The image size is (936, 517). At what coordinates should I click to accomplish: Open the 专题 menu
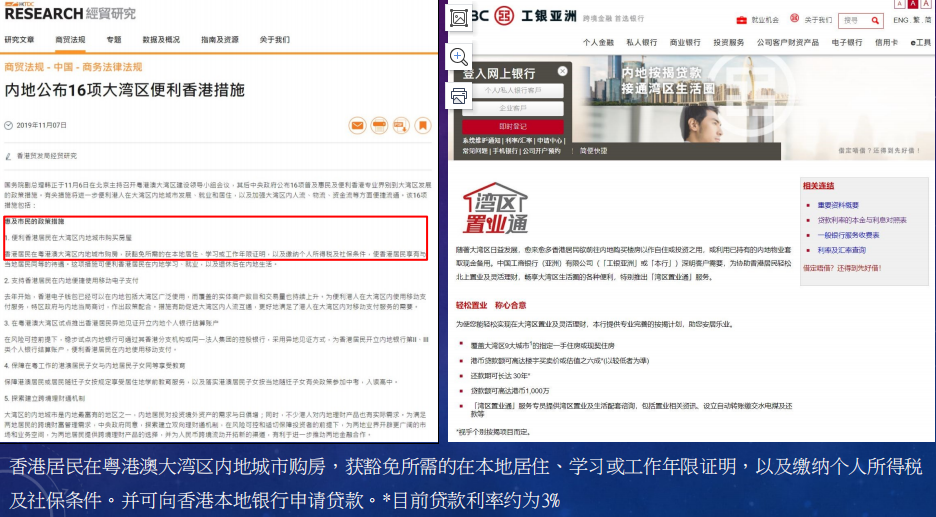pos(114,39)
